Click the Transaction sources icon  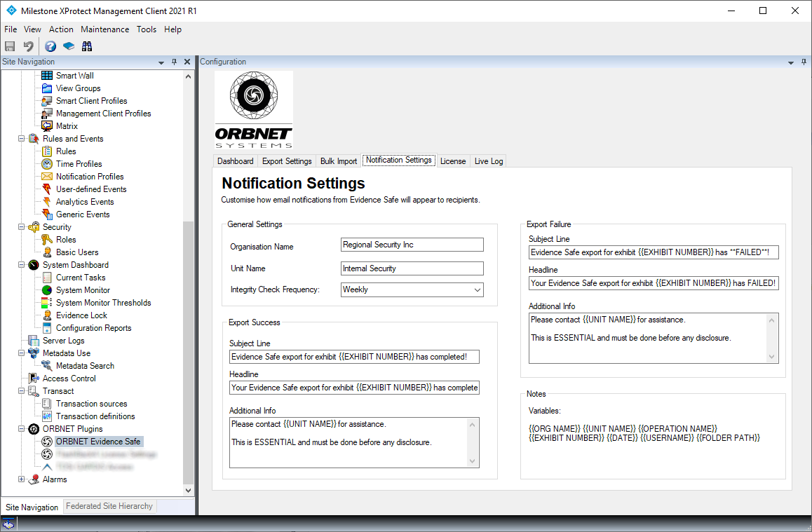pyautogui.click(x=47, y=404)
